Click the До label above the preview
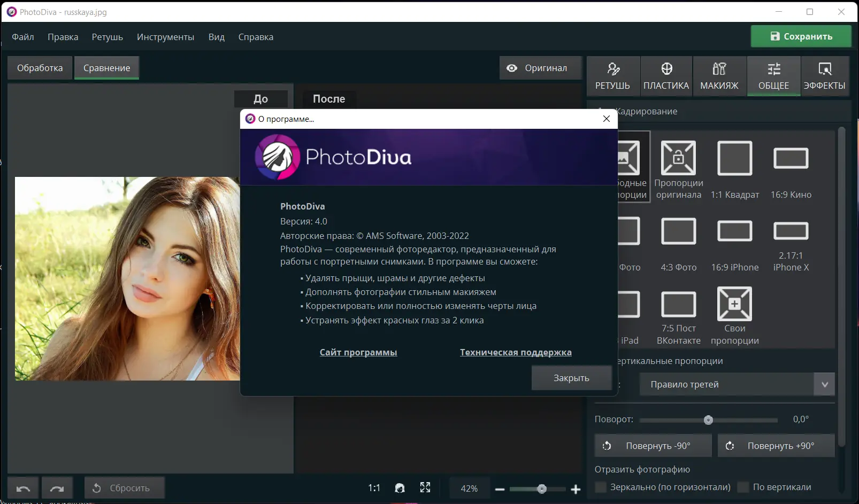Screen dimensions: 859x504 click(260, 99)
